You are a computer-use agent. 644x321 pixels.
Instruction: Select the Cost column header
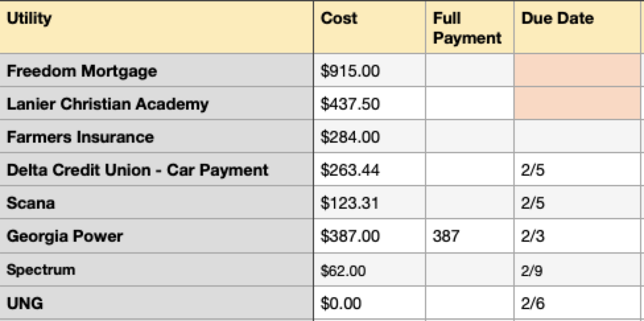pos(369,28)
